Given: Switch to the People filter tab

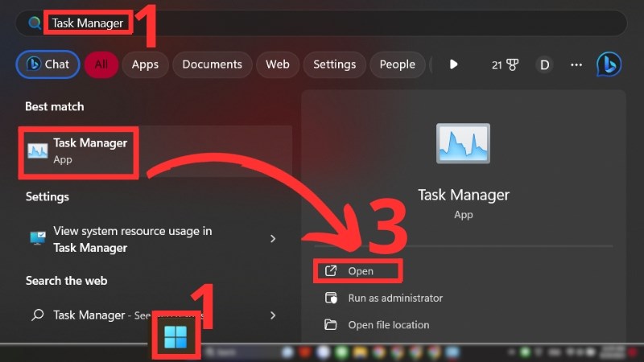Looking at the screenshot, I should pyautogui.click(x=397, y=64).
